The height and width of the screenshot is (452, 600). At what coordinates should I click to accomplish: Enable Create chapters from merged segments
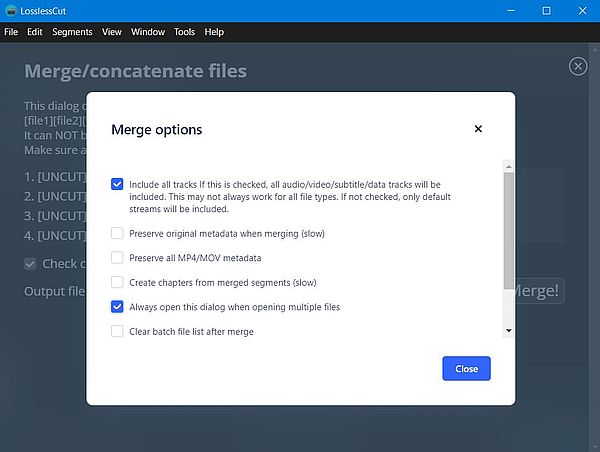[x=117, y=282]
